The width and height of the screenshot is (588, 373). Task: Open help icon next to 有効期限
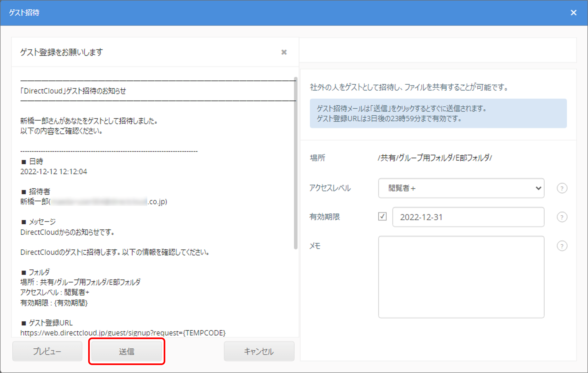pos(562,217)
